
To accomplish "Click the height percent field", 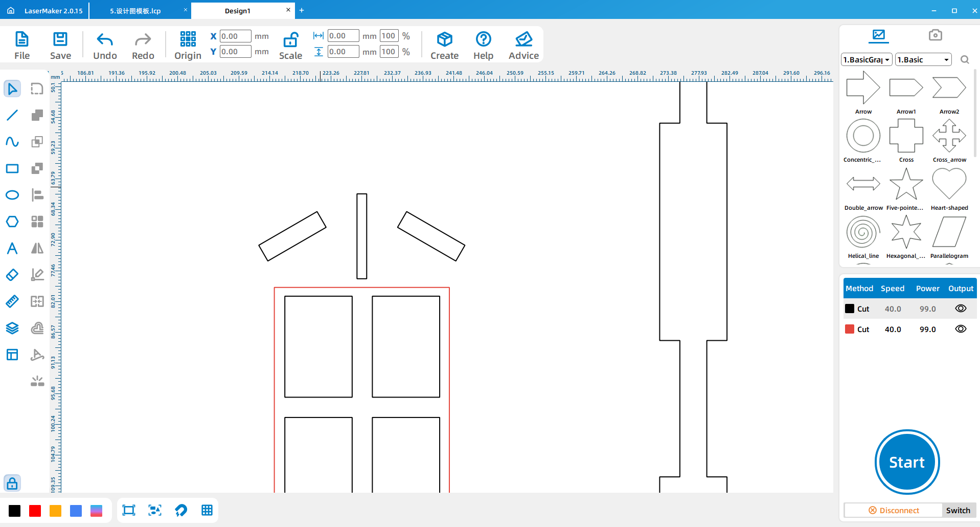I will (389, 52).
